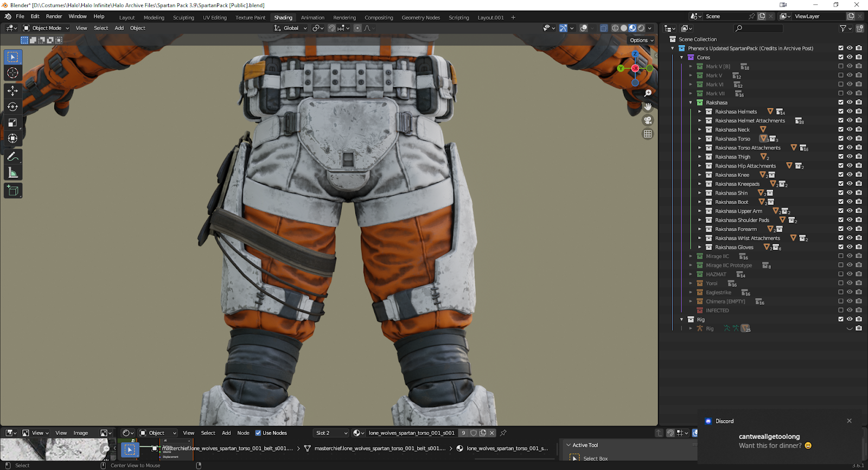Image resolution: width=868 pixels, height=470 pixels.
Task: Open the Object Mode dropdown
Action: point(46,28)
